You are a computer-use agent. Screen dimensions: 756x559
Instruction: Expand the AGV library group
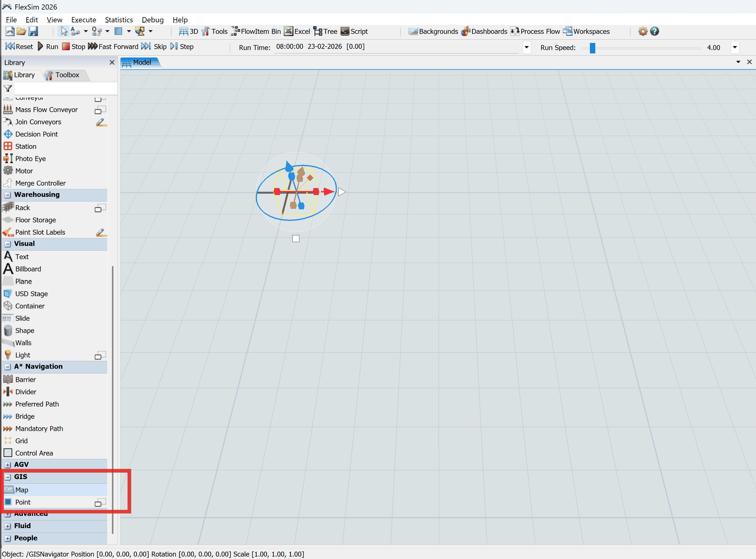[x=8, y=465]
